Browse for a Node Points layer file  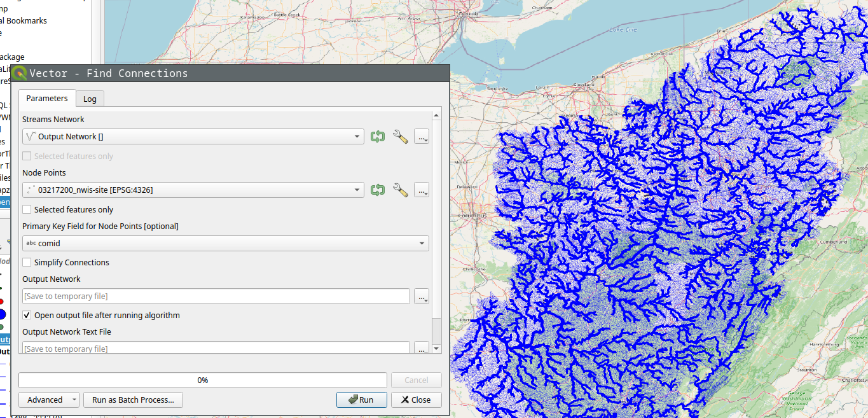pos(422,190)
